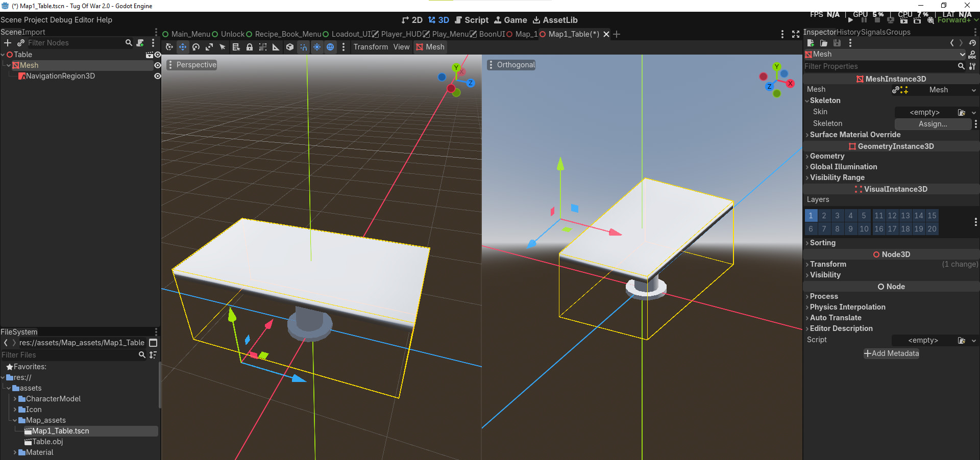The image size is (980, 460).
Task: Switch to the Script workspace
Action: [472, 20]
